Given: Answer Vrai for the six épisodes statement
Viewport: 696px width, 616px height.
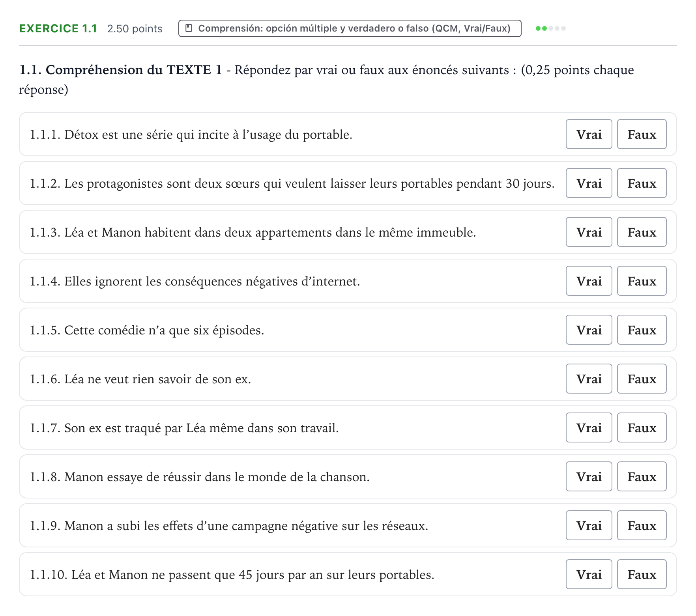Looking at the screenshot, I should click(x=589, y=330).
